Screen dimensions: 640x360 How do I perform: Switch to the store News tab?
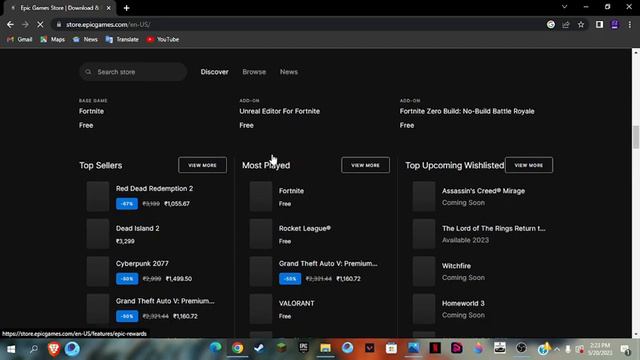tap(289, 72)
